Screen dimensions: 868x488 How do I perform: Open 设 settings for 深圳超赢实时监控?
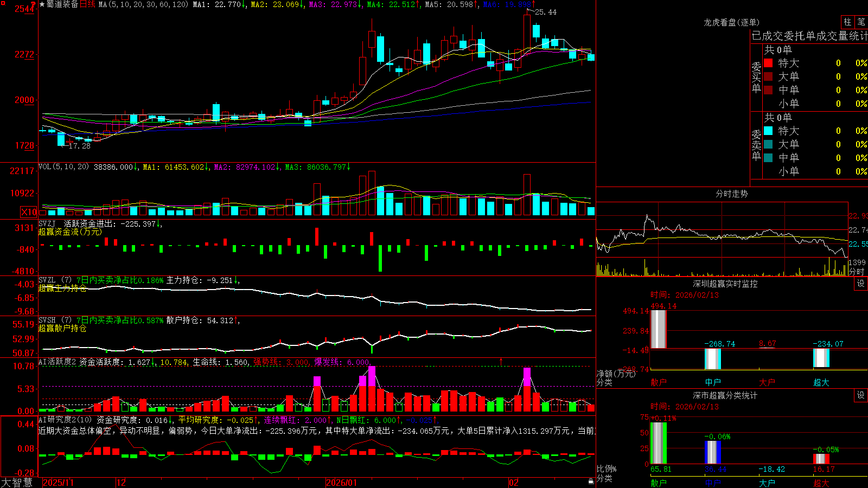(x=861, y=284)
